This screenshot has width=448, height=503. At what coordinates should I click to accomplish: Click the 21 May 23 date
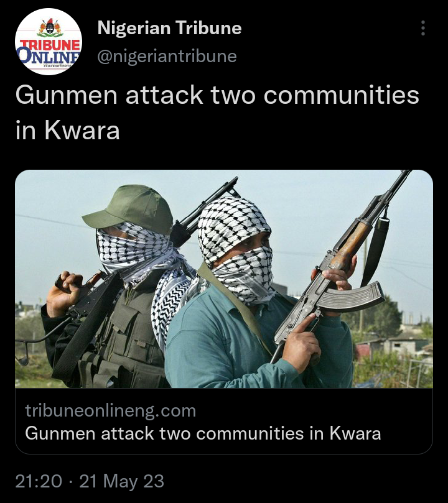pyautogui.click(x=121, y=481)
